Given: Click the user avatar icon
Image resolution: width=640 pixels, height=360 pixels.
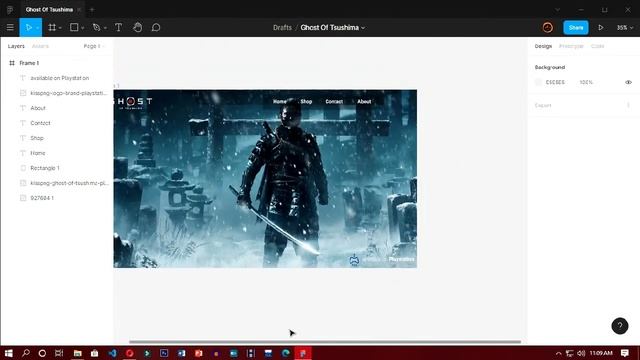Looking at the screenshot, I should pos(548,27).
